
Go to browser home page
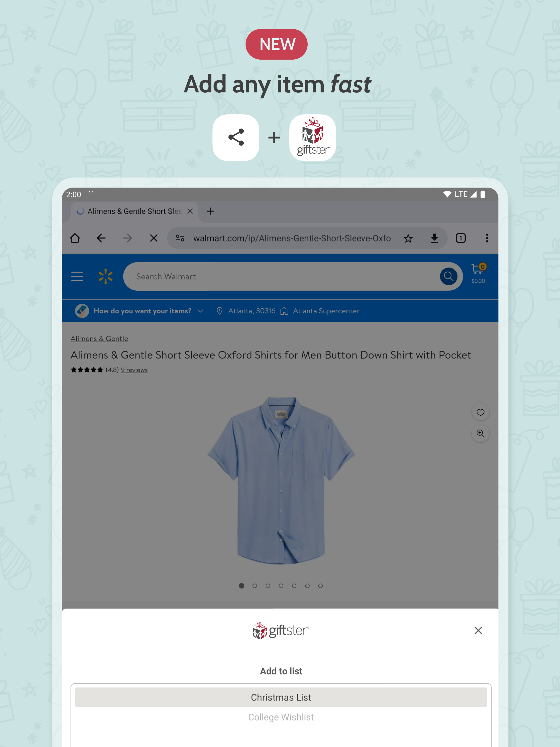click(75, 238)
